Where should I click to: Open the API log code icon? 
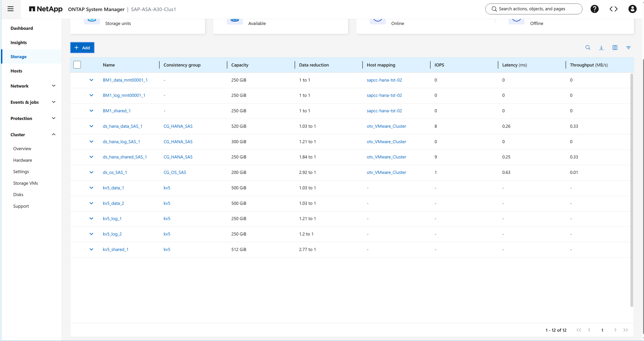click(x=613, y=9)
